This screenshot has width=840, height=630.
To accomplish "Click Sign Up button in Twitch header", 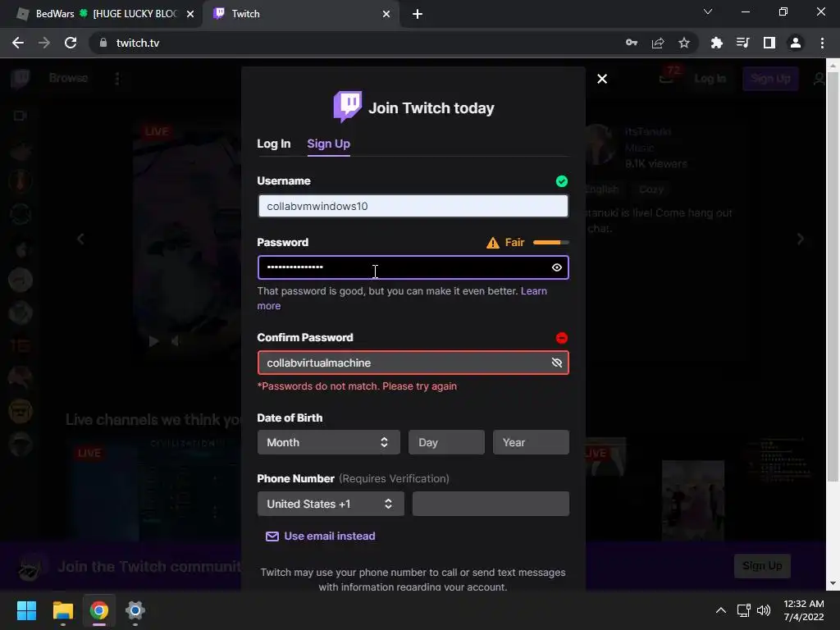I will coord(770,79).
